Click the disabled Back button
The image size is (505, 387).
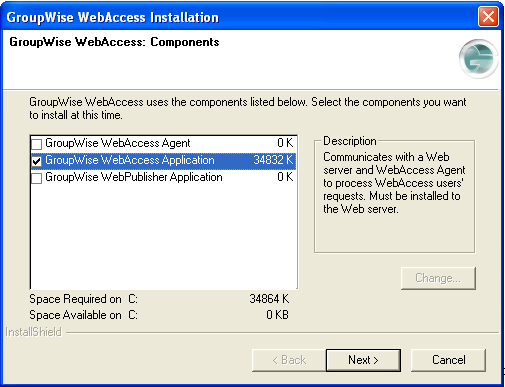(289, 360)
